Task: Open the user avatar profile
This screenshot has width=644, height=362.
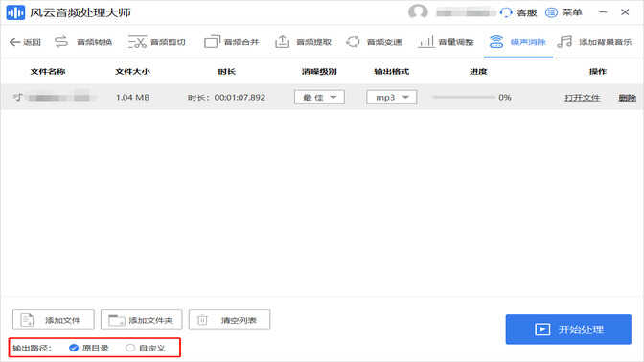Action: pos(418,12)
